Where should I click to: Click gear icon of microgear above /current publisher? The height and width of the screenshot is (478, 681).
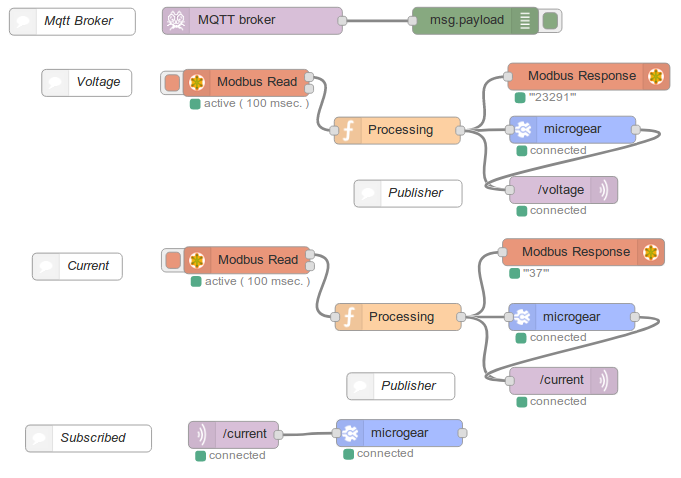pyautogui.click(x=522, y=317)
